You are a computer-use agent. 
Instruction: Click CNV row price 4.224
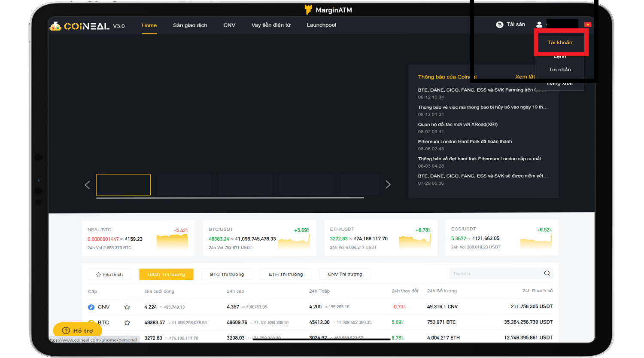click(151, 307)
